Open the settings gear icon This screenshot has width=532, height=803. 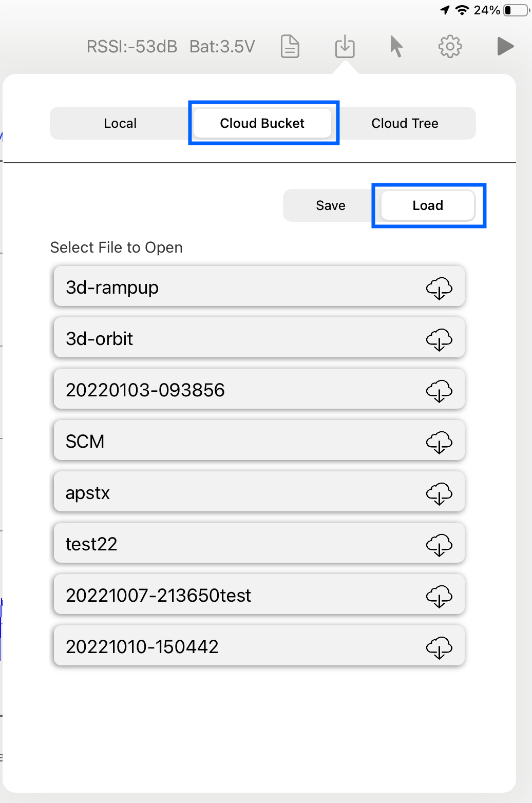point(450,47)
